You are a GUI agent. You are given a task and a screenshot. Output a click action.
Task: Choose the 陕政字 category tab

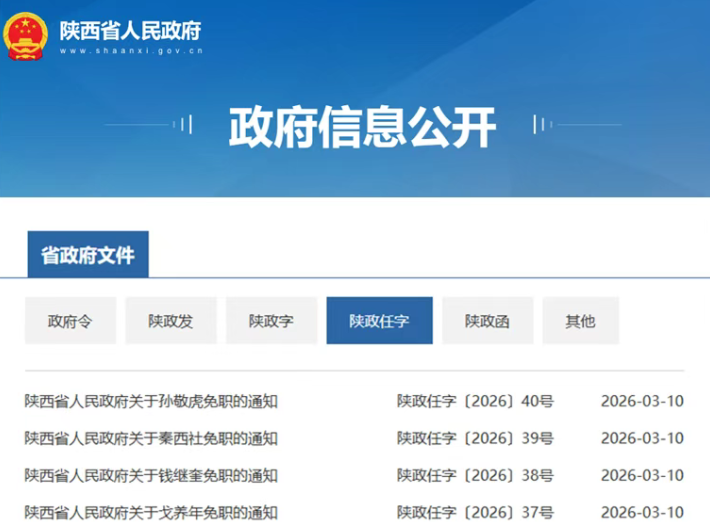pyautogui.click(x=271, y=321)
